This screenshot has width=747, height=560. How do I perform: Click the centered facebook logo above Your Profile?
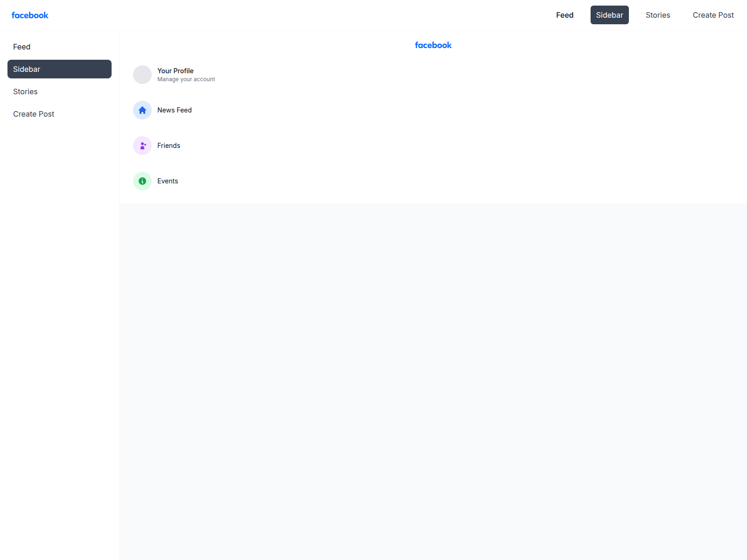[433, 45]
